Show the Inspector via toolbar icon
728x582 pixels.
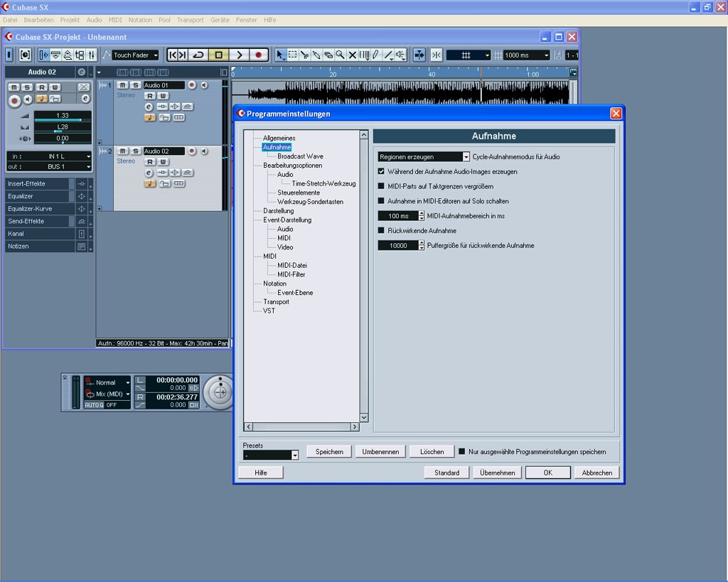coord(43,55)
